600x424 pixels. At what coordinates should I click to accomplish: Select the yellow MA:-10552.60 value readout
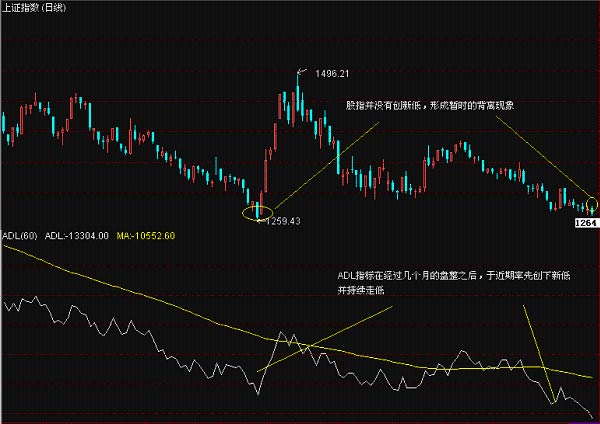point(145,235)
